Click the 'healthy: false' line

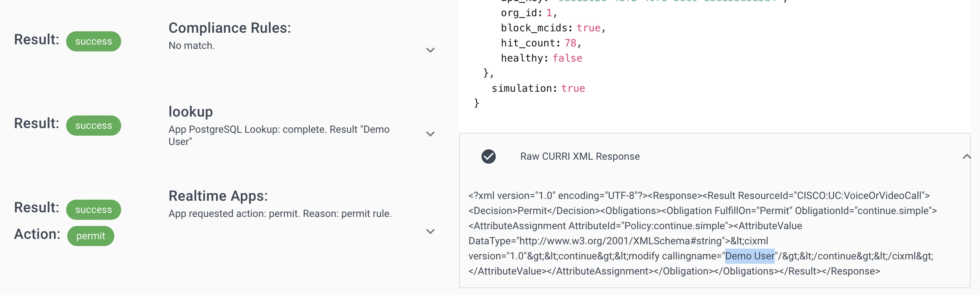click(x=541, y=58)
